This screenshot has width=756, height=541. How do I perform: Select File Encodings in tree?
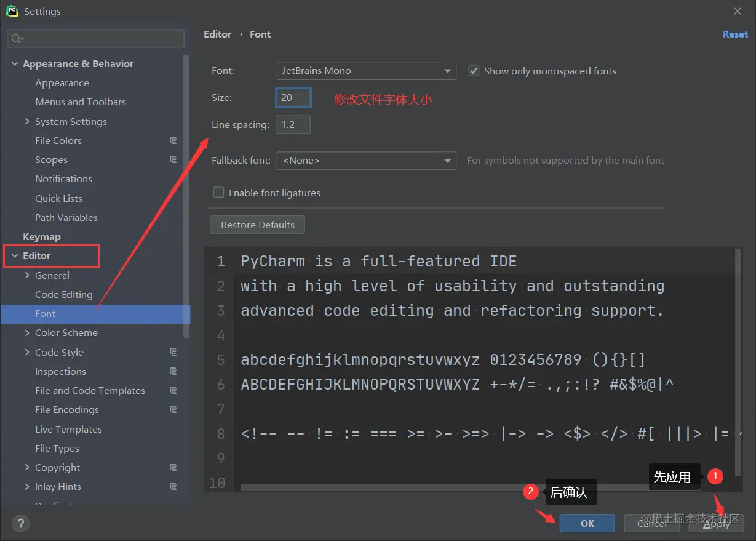click(x=67, y=409)
